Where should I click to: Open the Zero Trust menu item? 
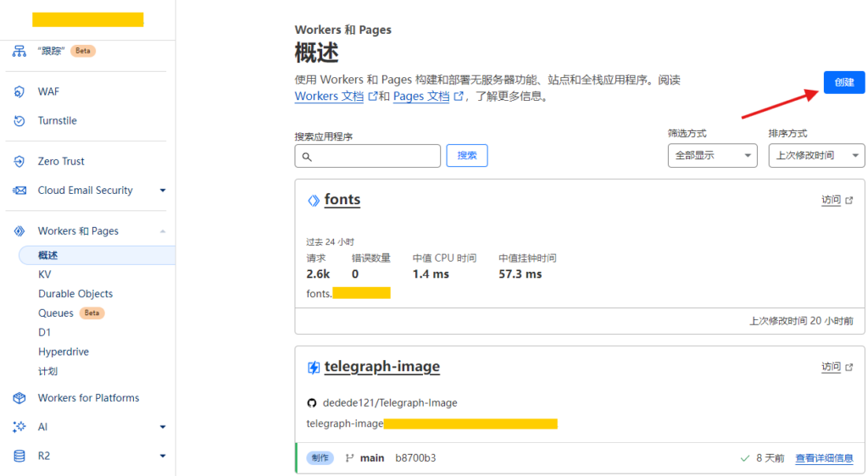61,162
